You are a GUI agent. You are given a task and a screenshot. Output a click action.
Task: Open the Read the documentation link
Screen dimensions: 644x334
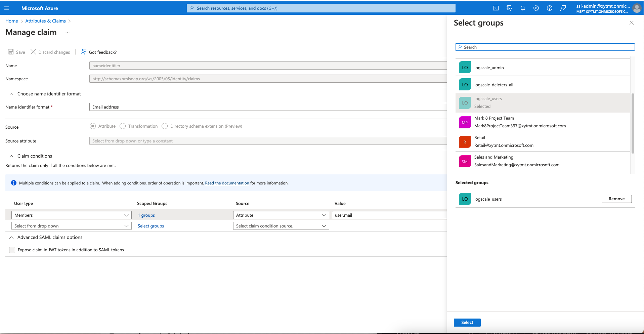tap(227, 183)
